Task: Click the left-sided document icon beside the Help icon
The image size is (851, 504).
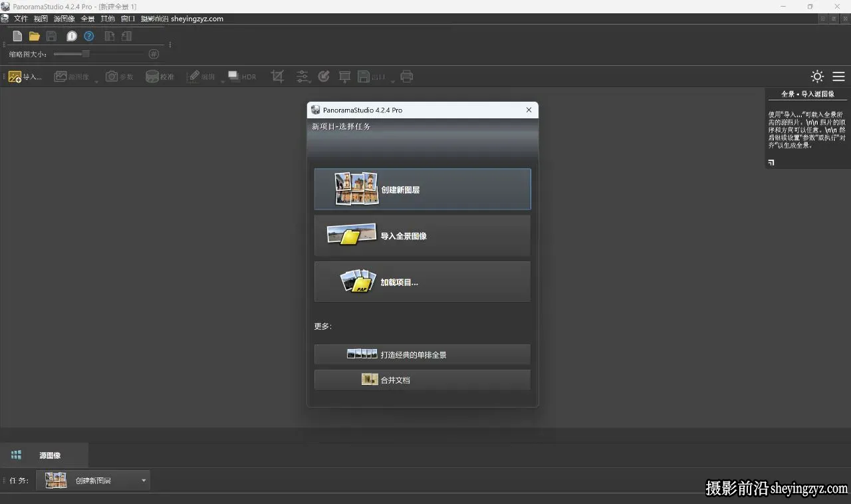Action: [x=110, y=37]
